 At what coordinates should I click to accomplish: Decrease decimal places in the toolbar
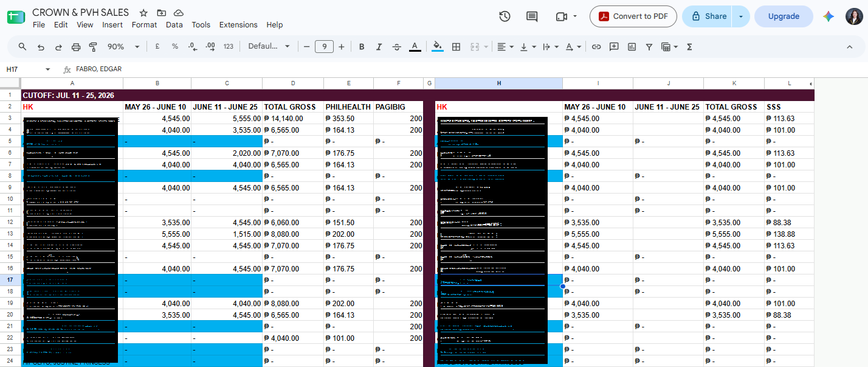(192, 47)
